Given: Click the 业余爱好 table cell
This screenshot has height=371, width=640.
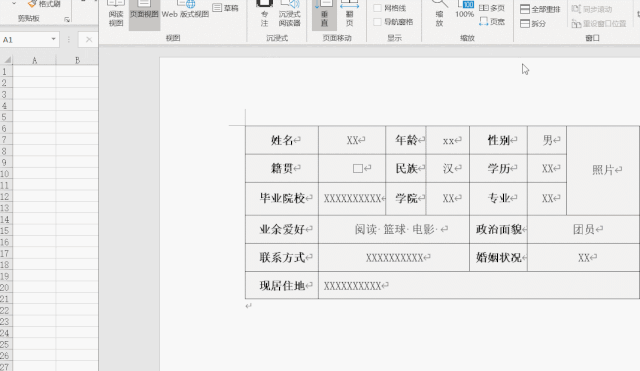Looking at the screenshot, I should coord(282,229).
